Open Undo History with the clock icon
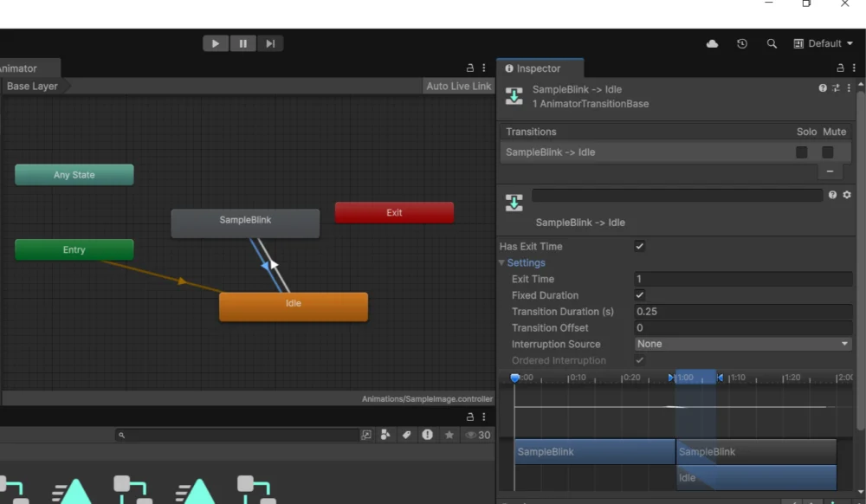Viewport: 866px width, 504px height. point(742,43)
